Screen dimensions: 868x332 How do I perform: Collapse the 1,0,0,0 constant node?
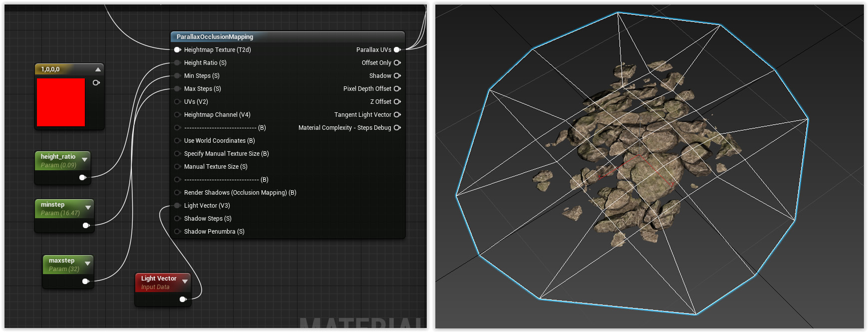pyautogui.click(x=98, y=69)
